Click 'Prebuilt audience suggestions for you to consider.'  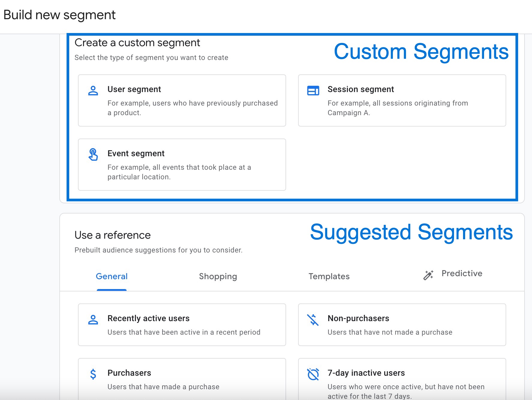158,250
